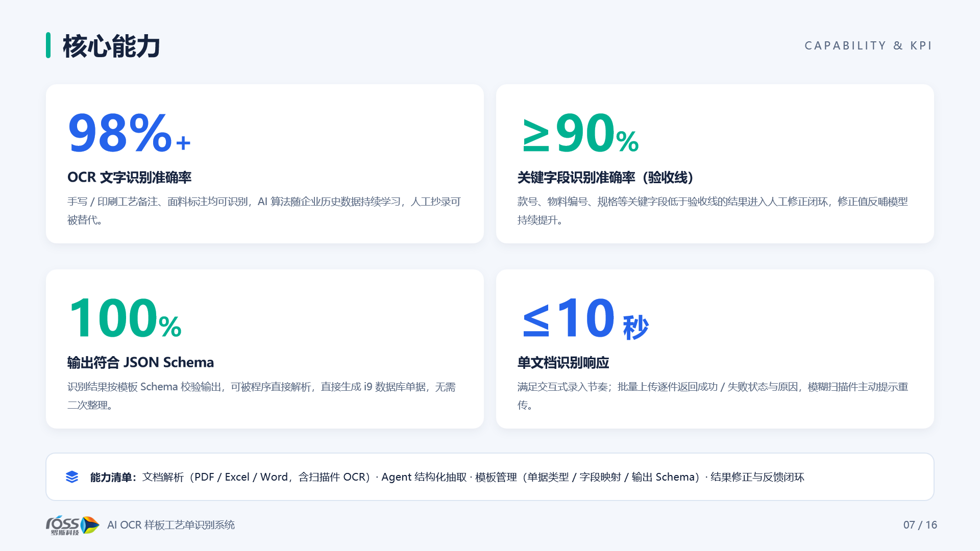Click the green accent bar beside 核心能力

pos(48,45)
